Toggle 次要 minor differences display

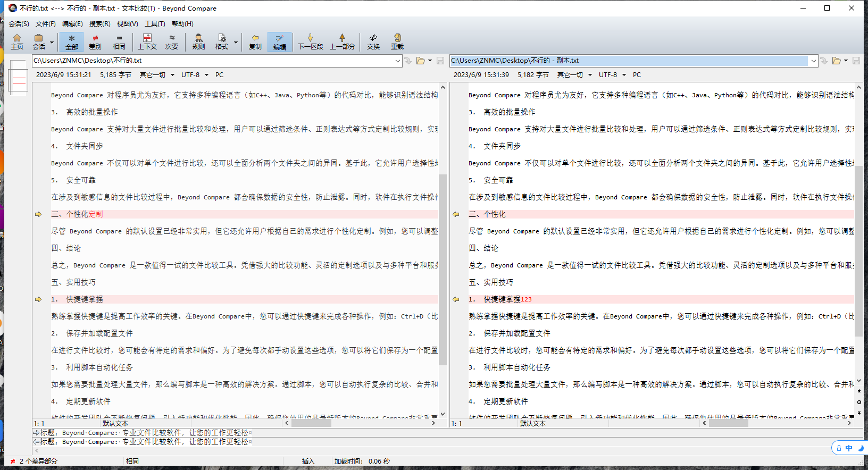[x=172, y=41]
